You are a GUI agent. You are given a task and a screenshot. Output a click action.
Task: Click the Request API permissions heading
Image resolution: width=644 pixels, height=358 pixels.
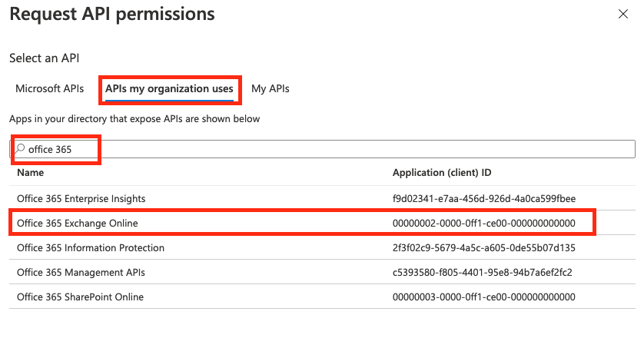pyautogui.click(x=111, y=14)
